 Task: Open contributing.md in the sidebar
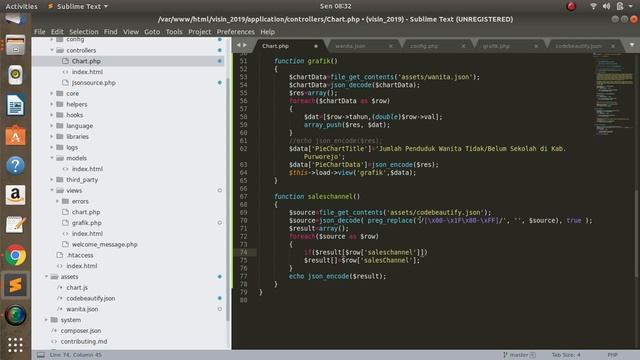[84, 342]
